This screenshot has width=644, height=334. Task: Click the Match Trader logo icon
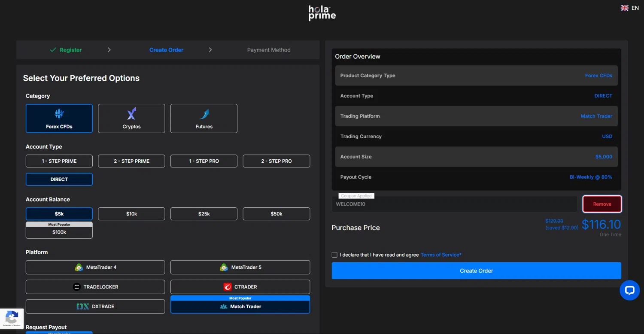click(x=223, y=307)
